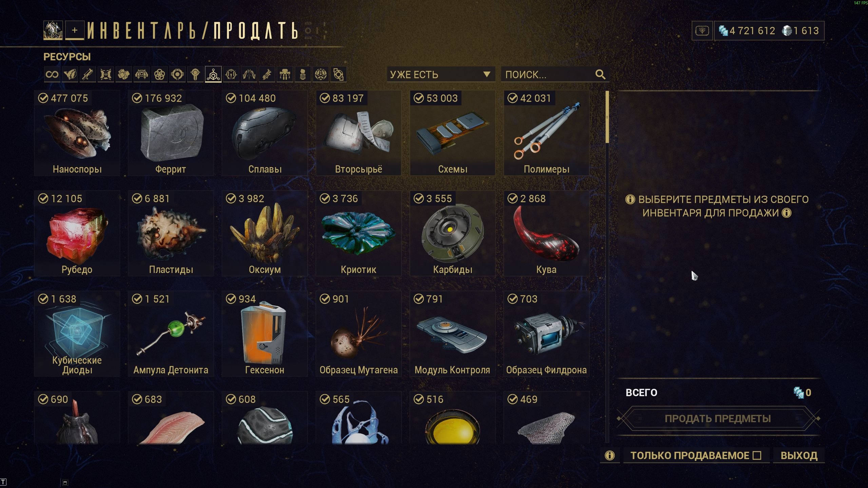
Task: Select the Гексенон resource thumbnail
Action: tap(265, 333)
